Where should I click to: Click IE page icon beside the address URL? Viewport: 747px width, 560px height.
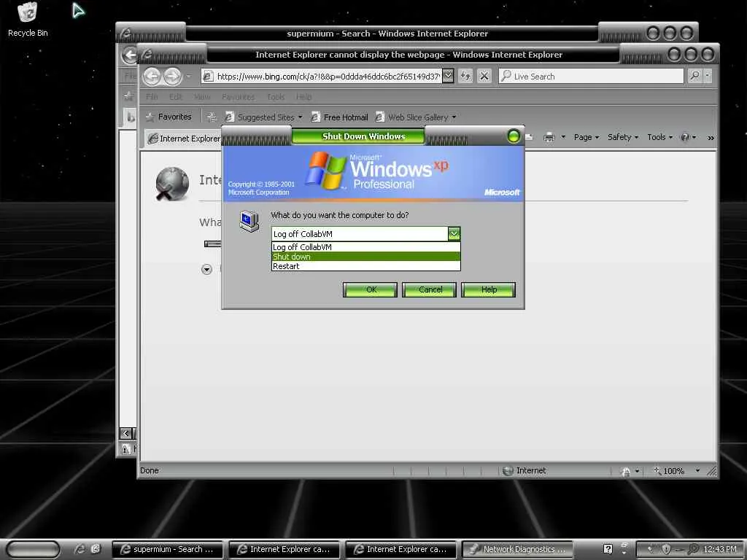[x=208, y=76]
